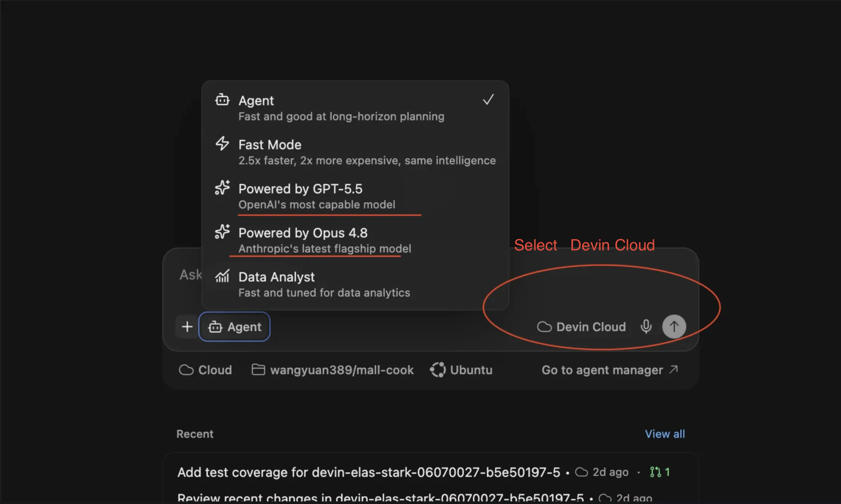Click the external arrow after agent manager
841x504 pixels.
click(674, 369)
